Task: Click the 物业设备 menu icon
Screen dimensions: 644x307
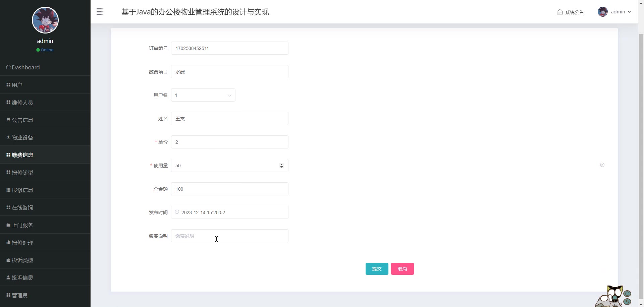Action: (x=8, y=137)
